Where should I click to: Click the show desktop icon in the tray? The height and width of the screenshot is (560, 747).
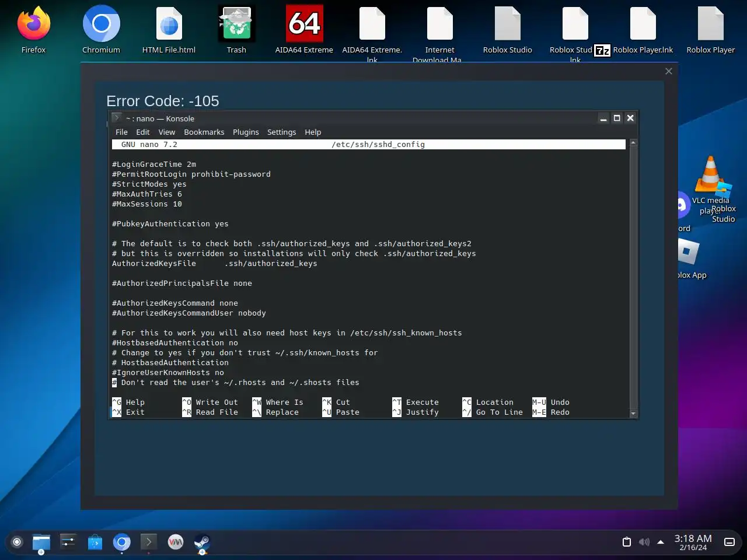[x=729, y=542]
